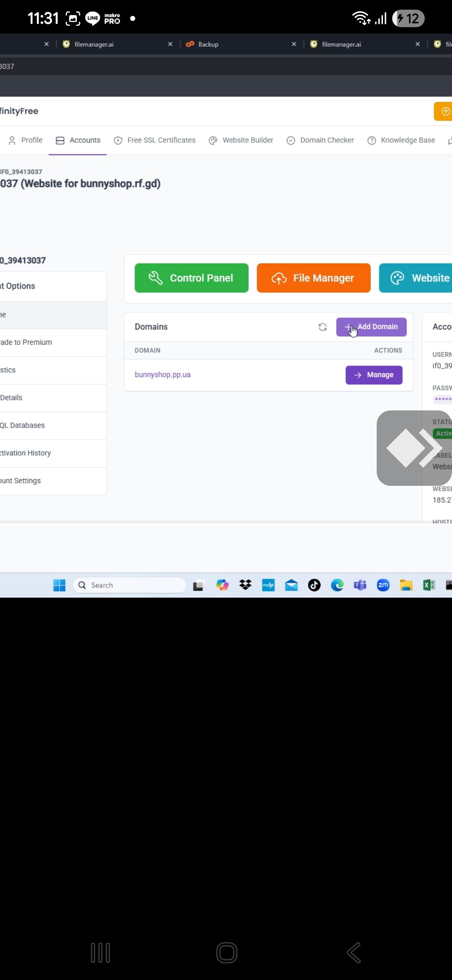Open Microsoft Teams from the taskbar

point(360,585)
